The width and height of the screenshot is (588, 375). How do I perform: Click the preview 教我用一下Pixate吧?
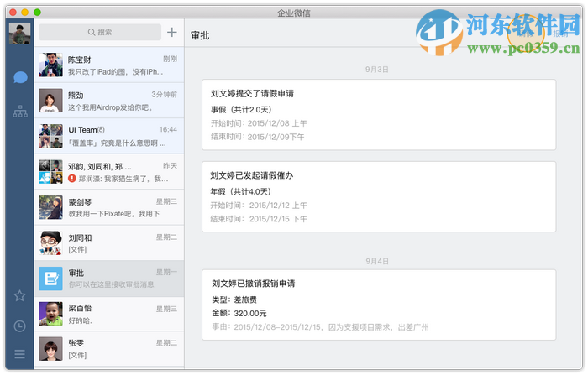(x=114, y=214)
